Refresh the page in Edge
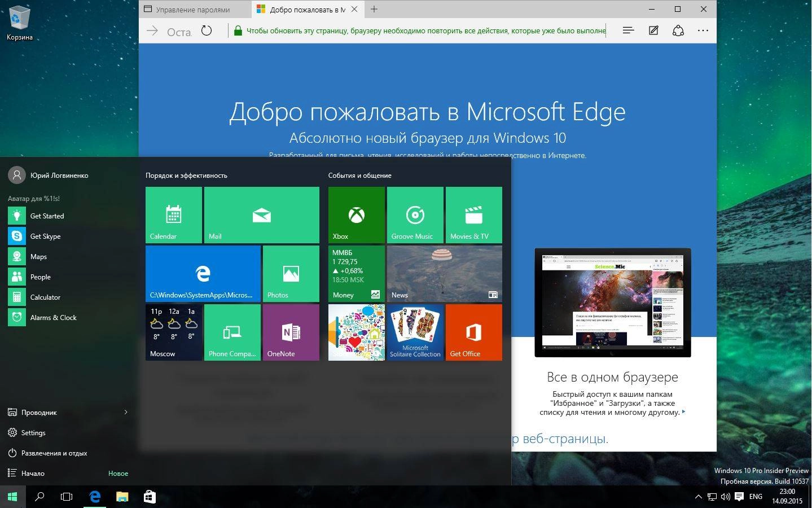Viewport: 812px width, 508px height. pyautogui.click(x=207, y=31)
